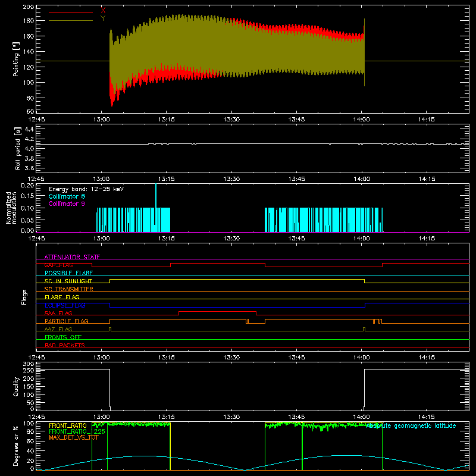Click the 14:00 time label under the Flags plot
This screenshot has height=476, width=476.
362,358
